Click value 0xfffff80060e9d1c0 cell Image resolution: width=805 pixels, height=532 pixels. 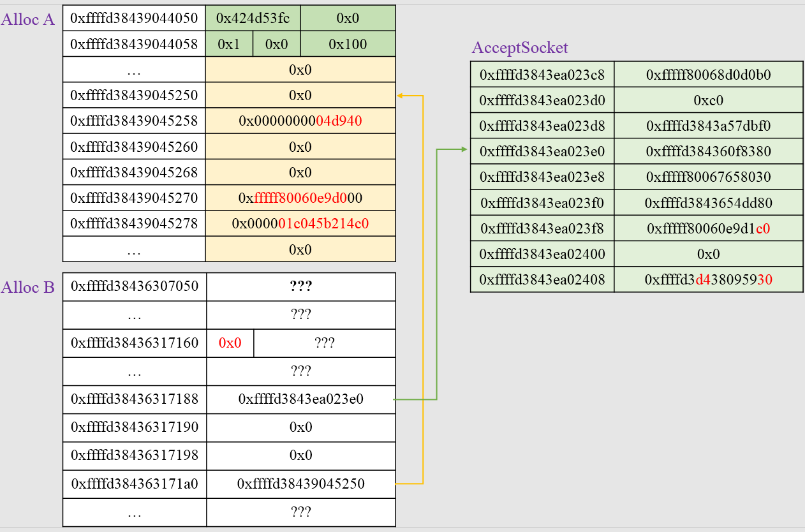pyautogui.click(x=709, y=228)
